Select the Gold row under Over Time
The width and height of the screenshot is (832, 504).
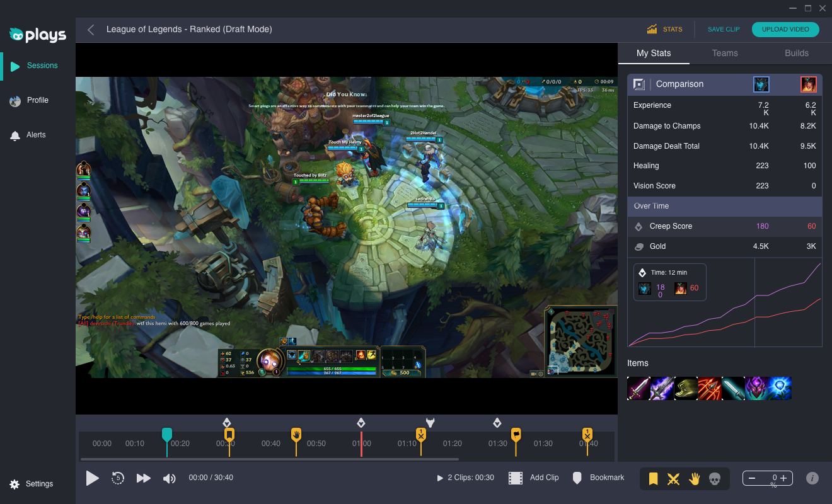725,246
